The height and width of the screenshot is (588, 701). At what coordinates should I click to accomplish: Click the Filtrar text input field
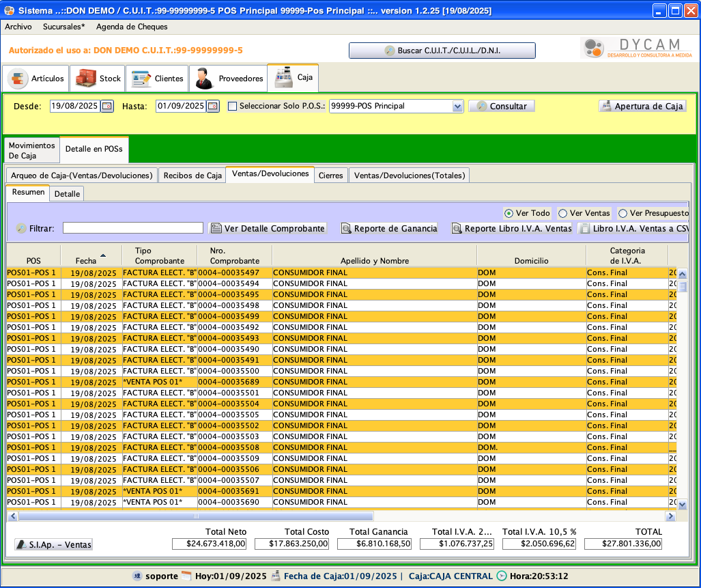(133, 228)
